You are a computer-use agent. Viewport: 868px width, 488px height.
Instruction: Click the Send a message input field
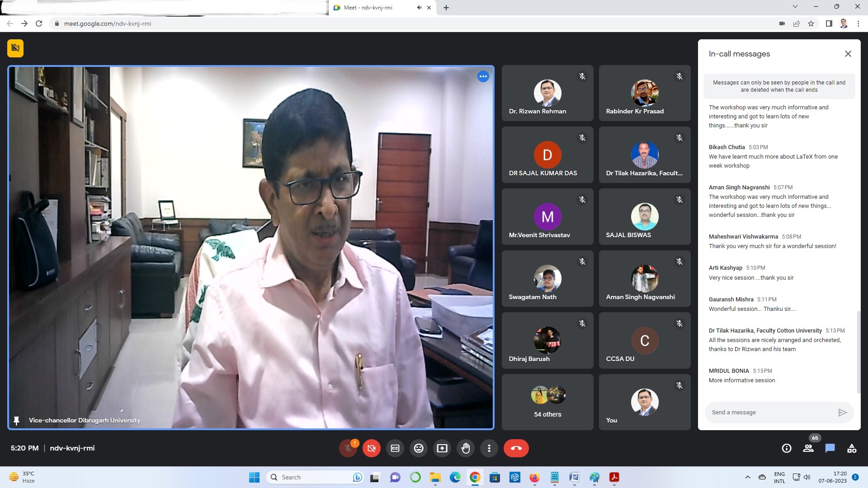(x=769, y=412)
